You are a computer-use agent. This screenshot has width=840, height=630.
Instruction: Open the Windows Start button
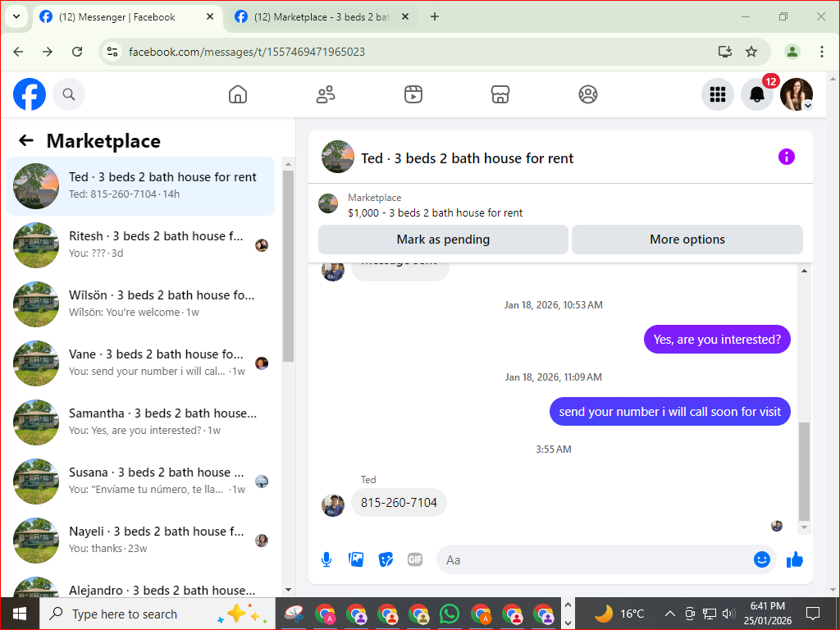(20, 614)
